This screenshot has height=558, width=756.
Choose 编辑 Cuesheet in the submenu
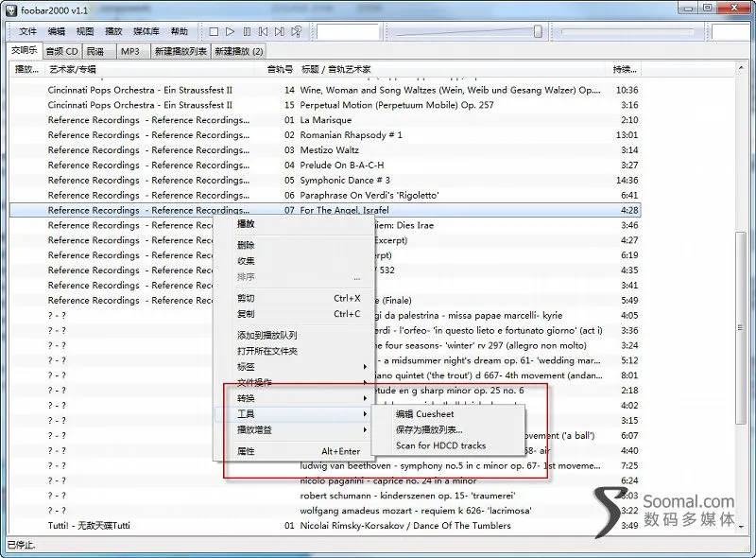(x=448, y=414)
